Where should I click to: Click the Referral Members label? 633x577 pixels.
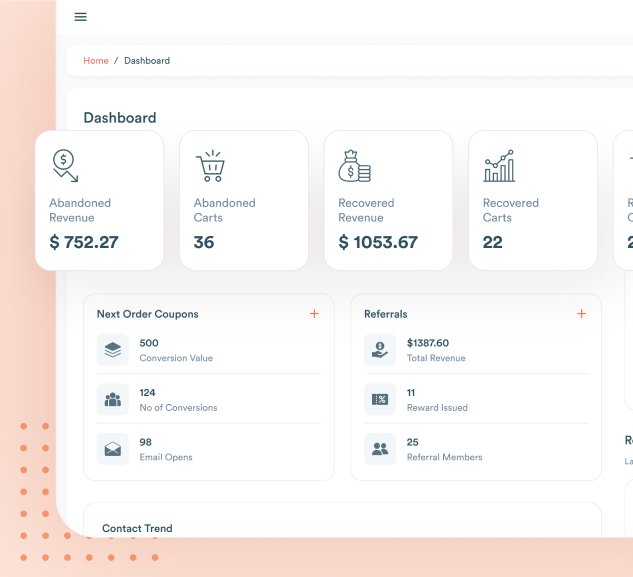click(444, 457)
